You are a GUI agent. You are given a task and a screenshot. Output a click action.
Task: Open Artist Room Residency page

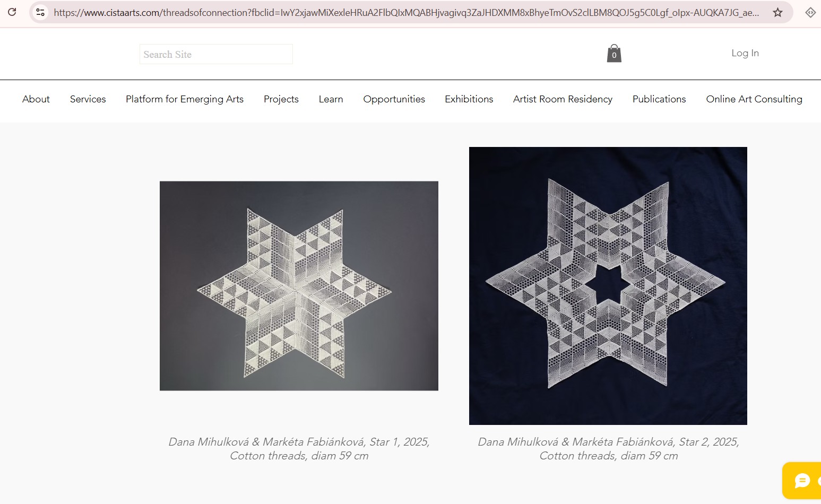tap(563, 99)
